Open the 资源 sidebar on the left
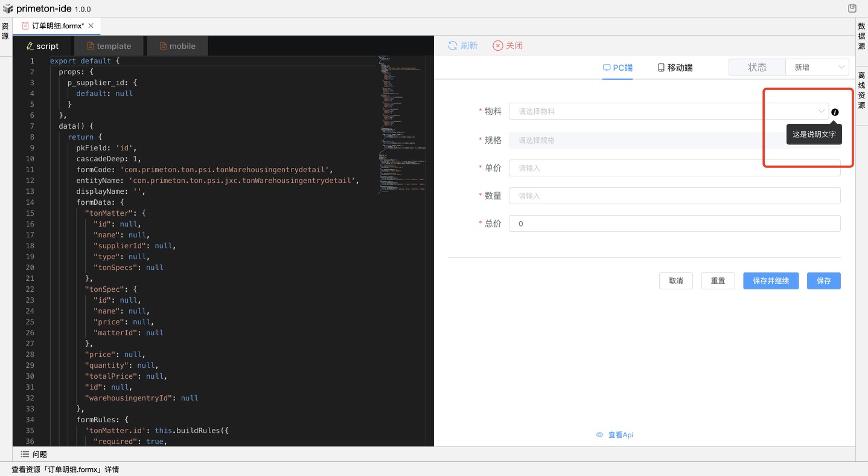The width and height of the screenshot is (868, 476). coord(5,31)
